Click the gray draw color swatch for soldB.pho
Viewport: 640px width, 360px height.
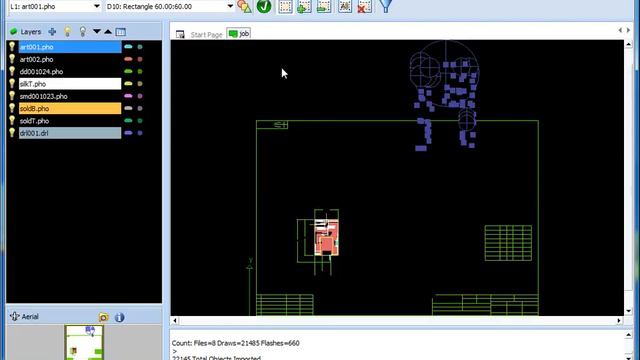(x=128, y=108)
